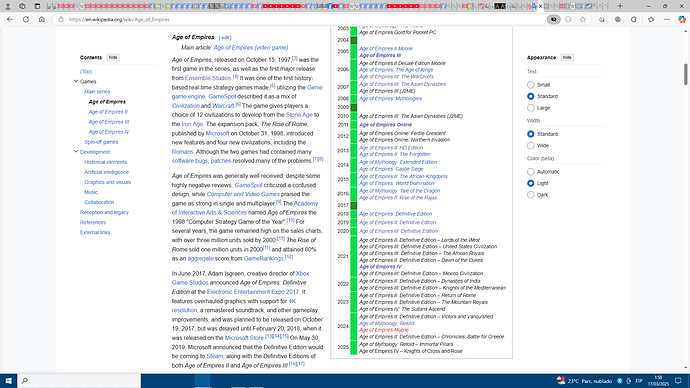Reload the Wikipedia page
Screen dimensions: 690x388
pos(26,19)
